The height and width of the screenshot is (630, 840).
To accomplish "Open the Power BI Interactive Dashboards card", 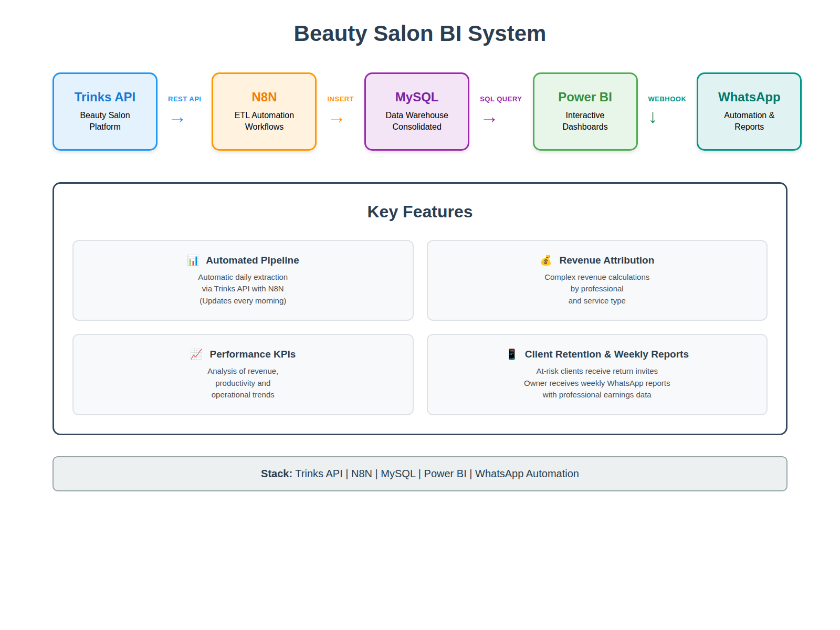I will (585, 111).
